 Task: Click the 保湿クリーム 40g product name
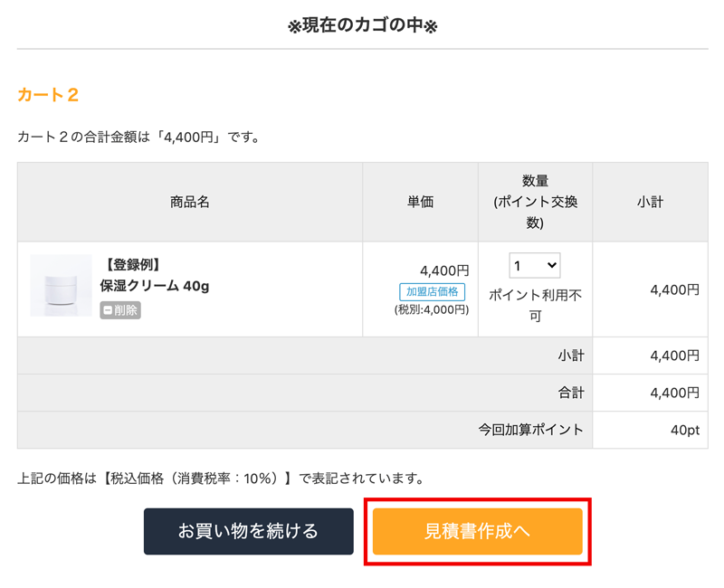tap(155, 286)
